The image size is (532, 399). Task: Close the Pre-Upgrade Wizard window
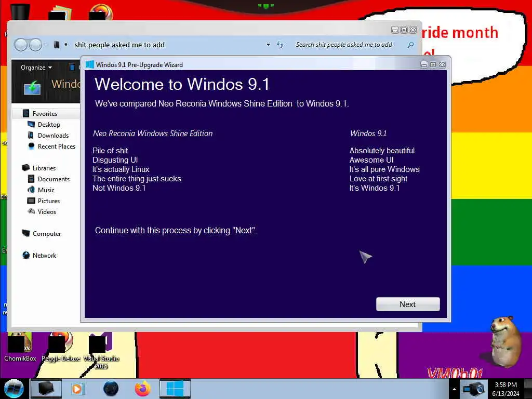tap(442, 64)
